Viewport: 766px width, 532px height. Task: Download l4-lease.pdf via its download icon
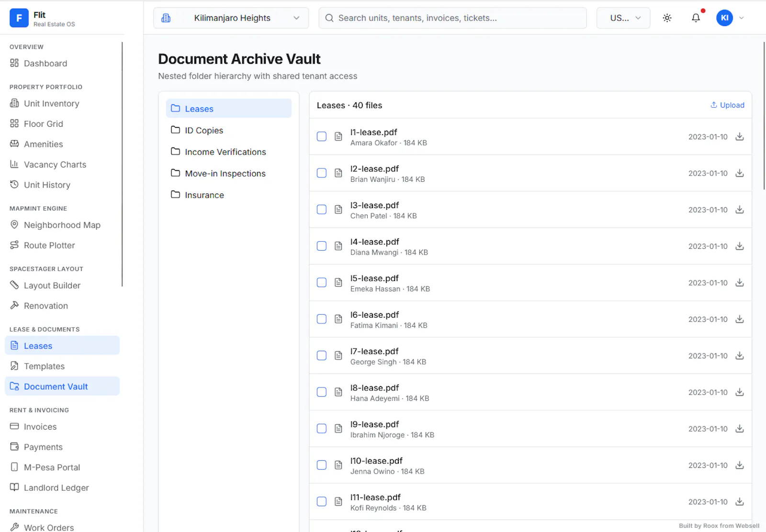tap(740, 246)
